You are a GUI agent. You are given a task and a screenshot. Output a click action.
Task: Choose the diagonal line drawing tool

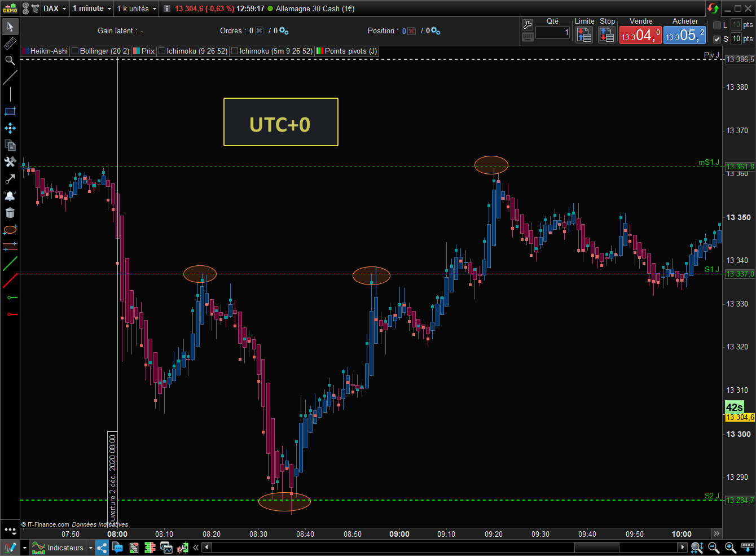point(10,77)
